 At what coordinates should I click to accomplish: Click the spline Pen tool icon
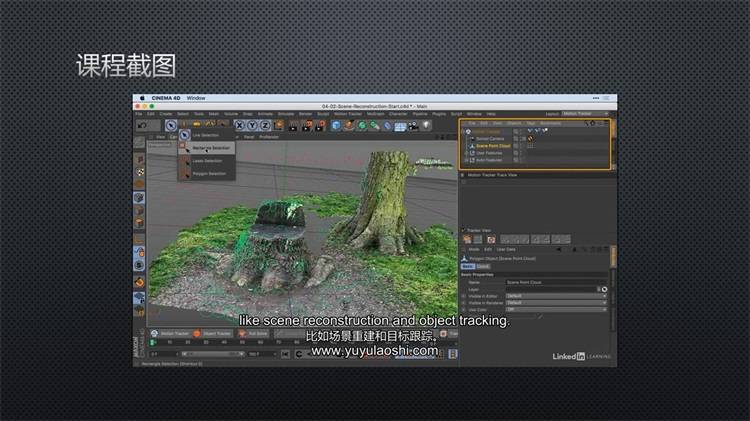pos(349,125)
